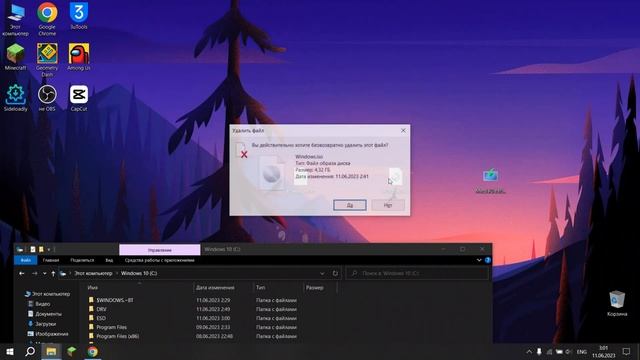Go back in Explorer
The image size is (640, 360).
22,273
